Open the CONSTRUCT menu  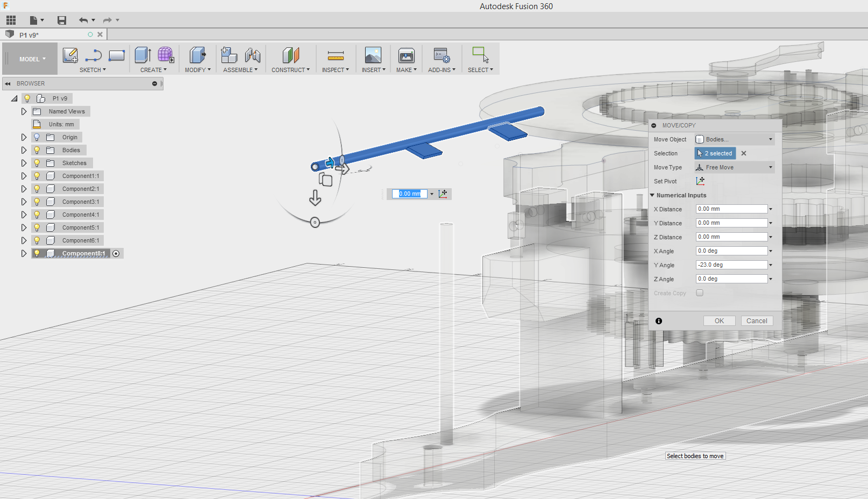tap(290, 70)
